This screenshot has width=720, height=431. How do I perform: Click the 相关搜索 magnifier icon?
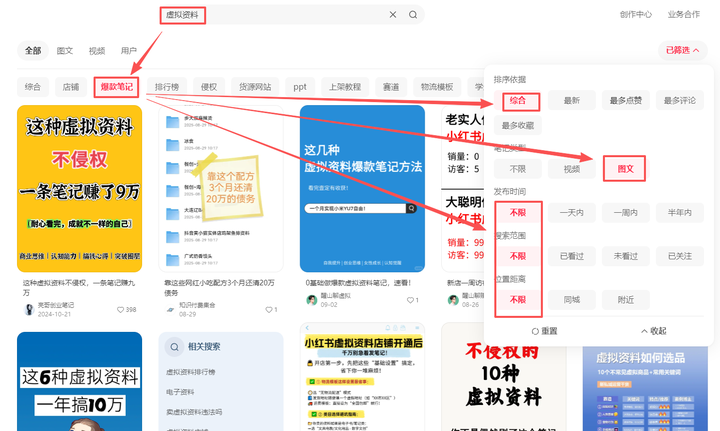pyautogui.click(x=174, y=347)
